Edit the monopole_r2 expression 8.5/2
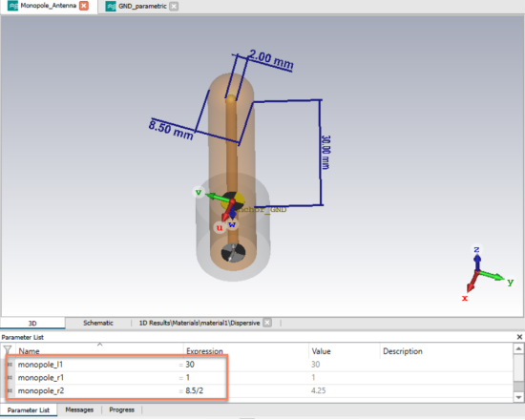 (x=195, y=390)
